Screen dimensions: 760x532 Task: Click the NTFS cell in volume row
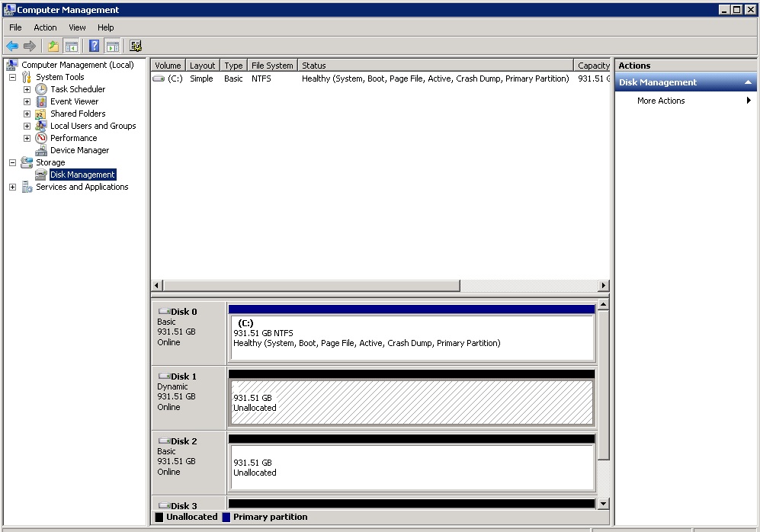point(261,79)
